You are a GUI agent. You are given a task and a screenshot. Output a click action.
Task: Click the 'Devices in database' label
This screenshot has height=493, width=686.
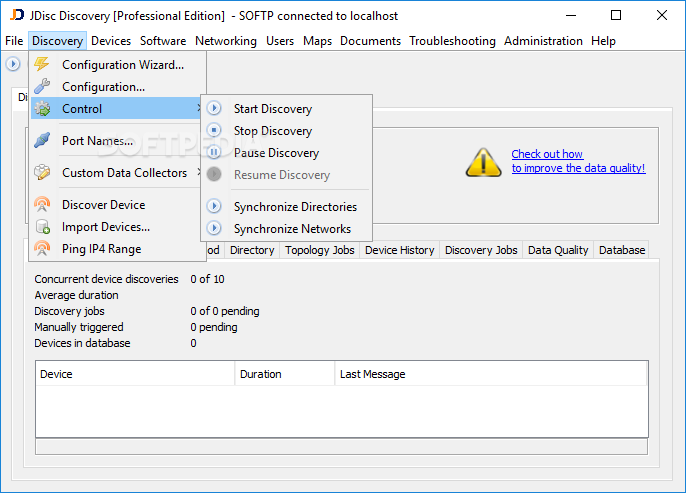coord(82,343)
